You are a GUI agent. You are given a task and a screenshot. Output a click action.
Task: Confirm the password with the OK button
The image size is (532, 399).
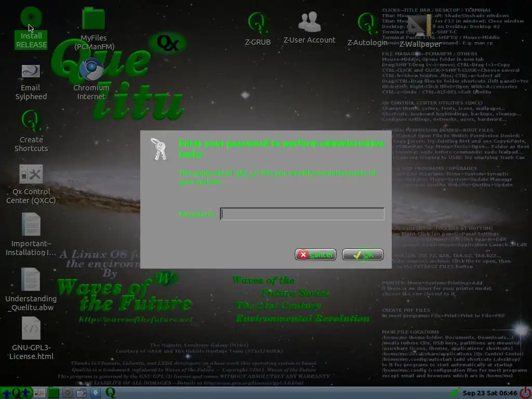click(363, 255)
